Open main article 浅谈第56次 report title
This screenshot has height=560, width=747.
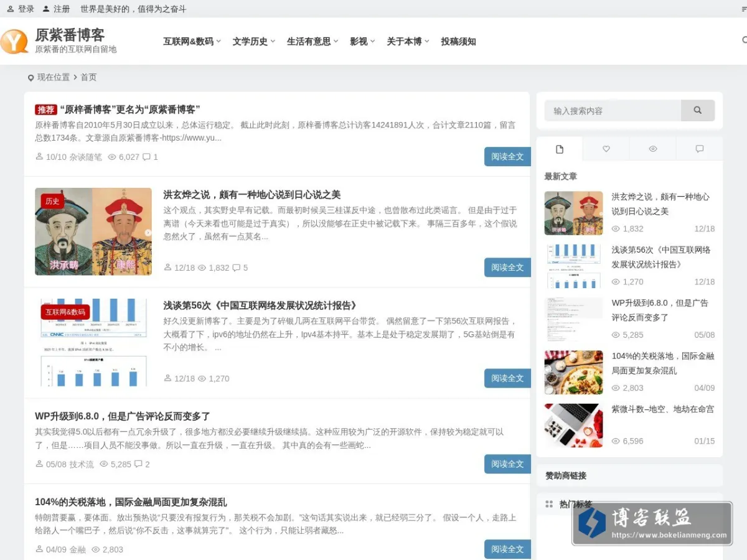(260, 306)
